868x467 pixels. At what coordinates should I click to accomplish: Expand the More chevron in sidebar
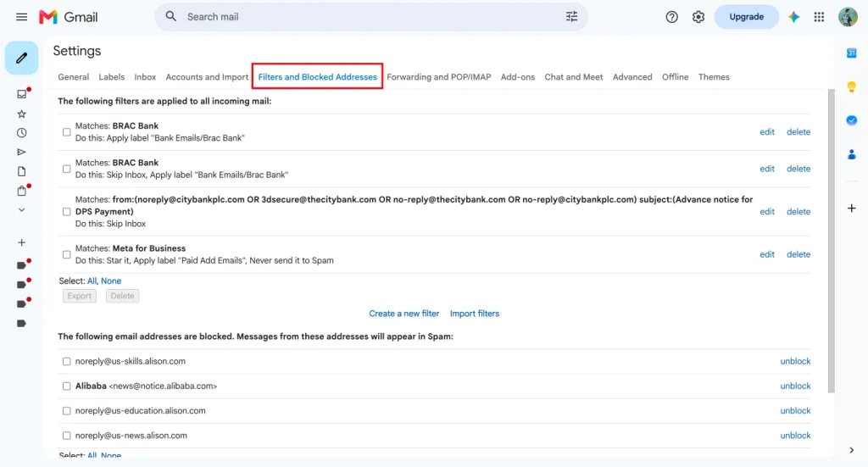(21, 210)
